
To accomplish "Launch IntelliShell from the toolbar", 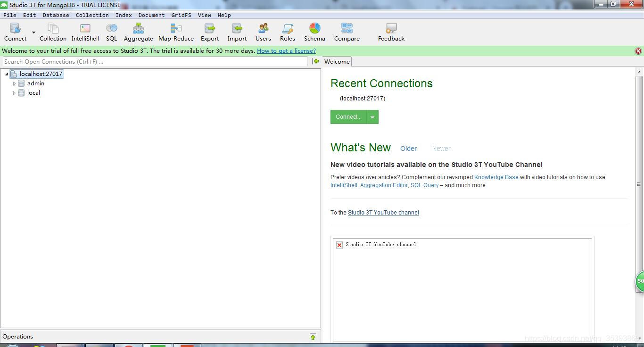I will (85, 32).
